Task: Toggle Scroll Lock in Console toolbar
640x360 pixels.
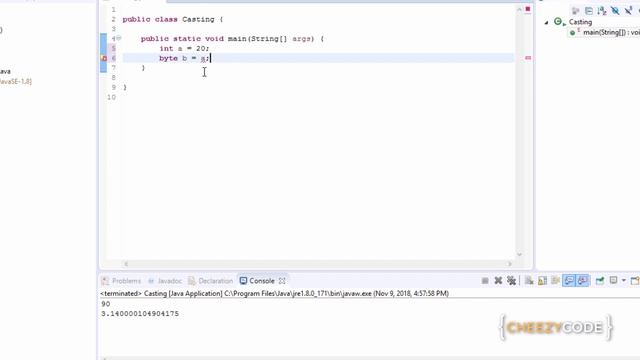Action: click(542, 281)
